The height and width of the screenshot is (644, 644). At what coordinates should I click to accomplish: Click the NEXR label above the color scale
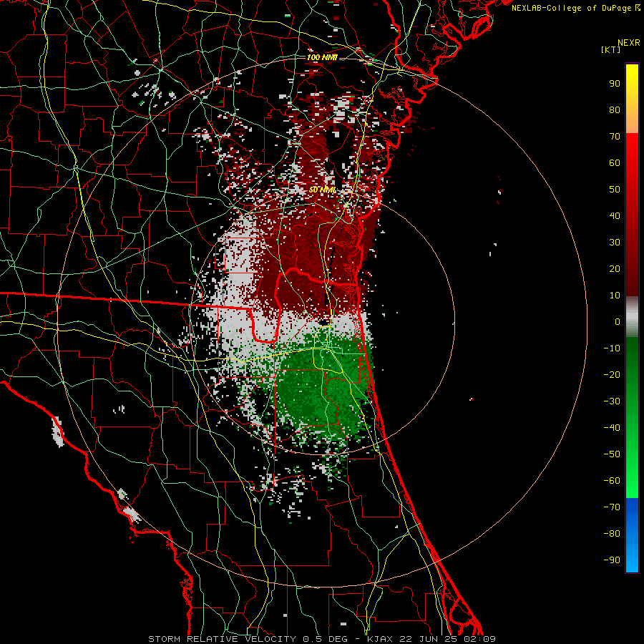click(x=629, y=43)
